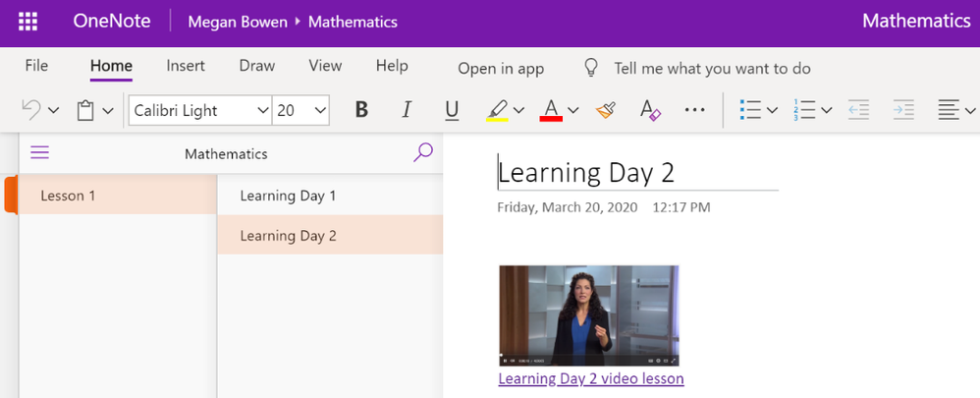Open more formatting options ellipsis
The width and height of the screenshot is (980, 398).
pos(695,110)
